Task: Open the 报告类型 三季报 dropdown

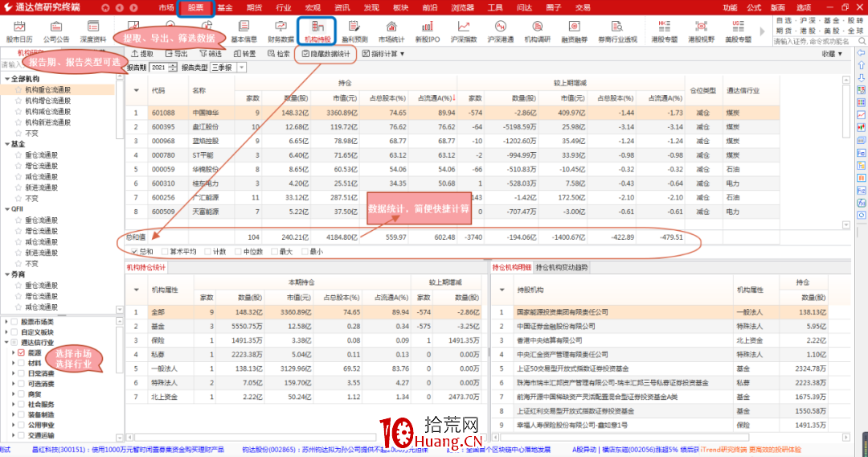Action: (242, 68)
